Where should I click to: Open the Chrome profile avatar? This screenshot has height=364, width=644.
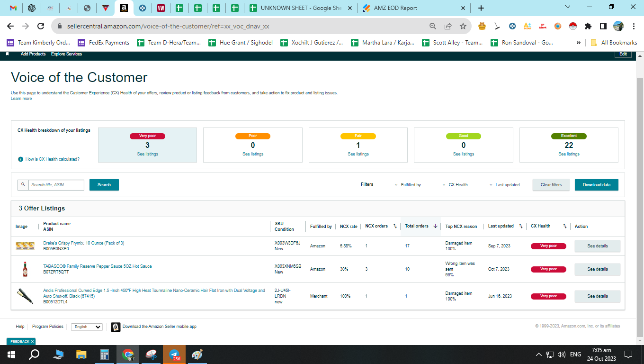click(x=618, y=27)
